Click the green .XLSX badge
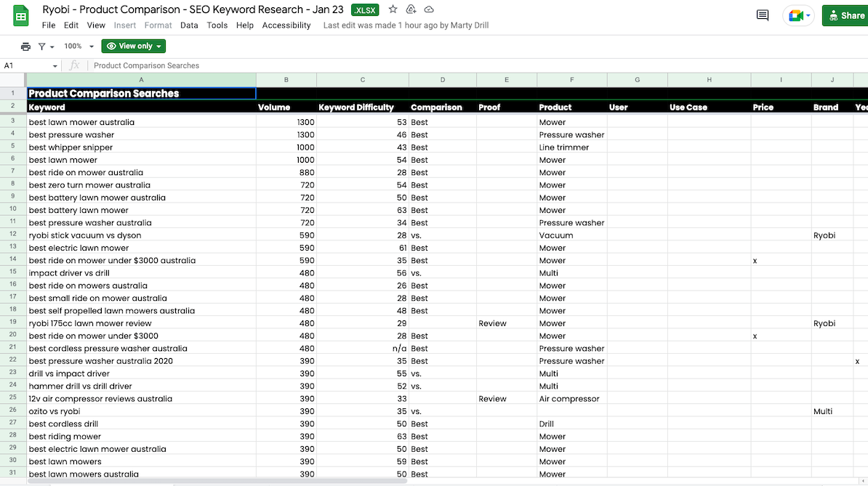The height and width of the screenshot is (486, 868). click(x=365, y=9)
